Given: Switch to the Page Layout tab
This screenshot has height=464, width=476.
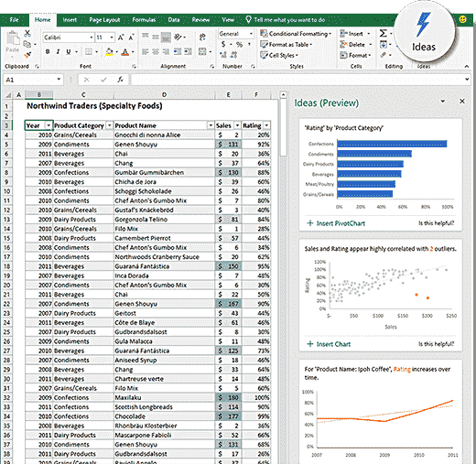Looking at the screenshot, I should 104,20.
